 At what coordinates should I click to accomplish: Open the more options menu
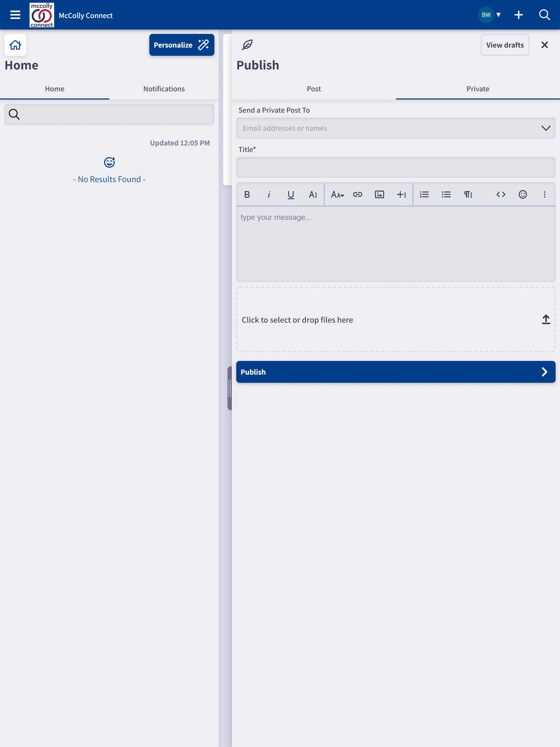pyautogui.click(x=544, y=194)
